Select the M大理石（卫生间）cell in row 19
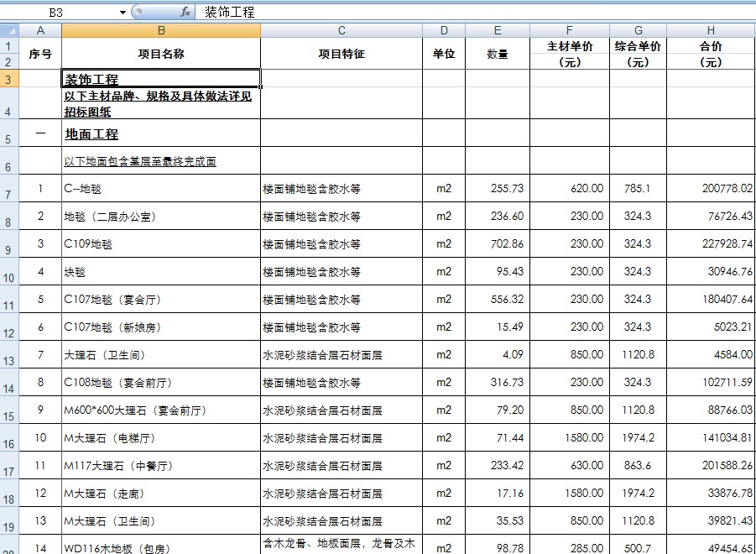Viewport: 756px width, 554px height. pos(161,520)
